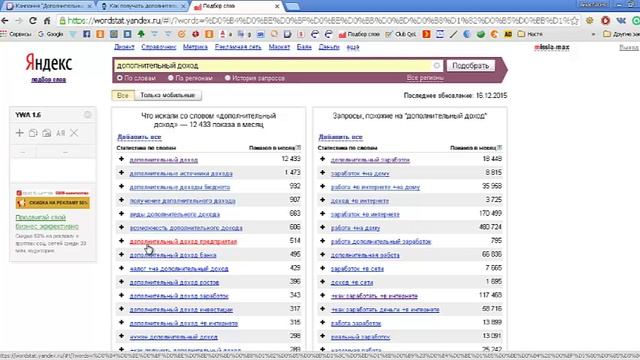Open 'дополнительный доход предприятия' query link
The image size is (640, 360).
(183, 241)
